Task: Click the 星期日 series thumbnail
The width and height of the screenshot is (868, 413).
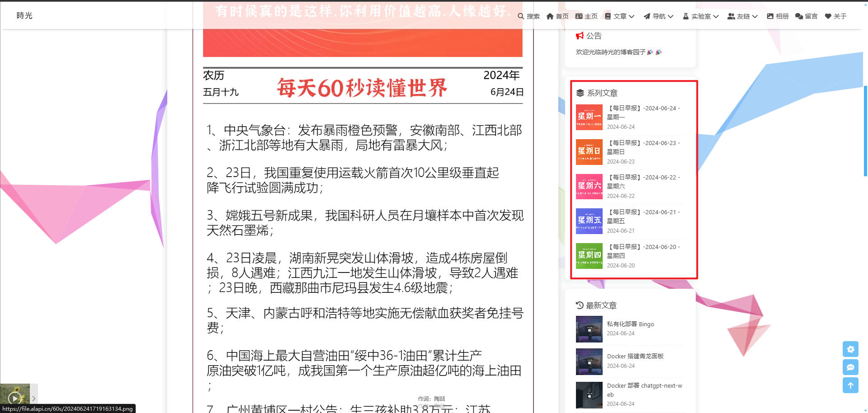Action: click(589, 152)
